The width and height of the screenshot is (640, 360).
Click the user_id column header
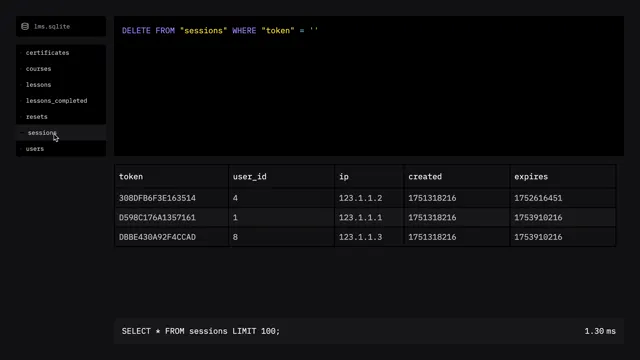[281, 177]
